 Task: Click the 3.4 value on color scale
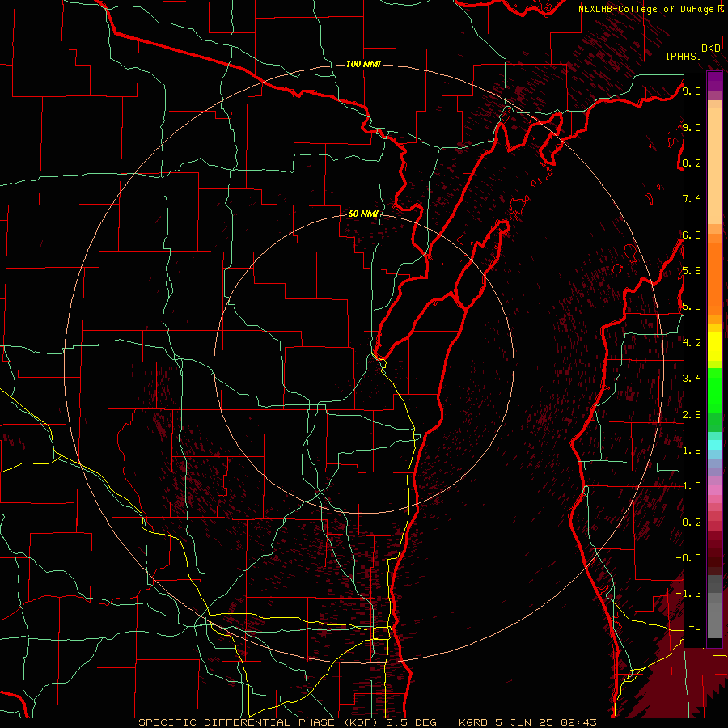pyautogui.click(x=692, y=378)
